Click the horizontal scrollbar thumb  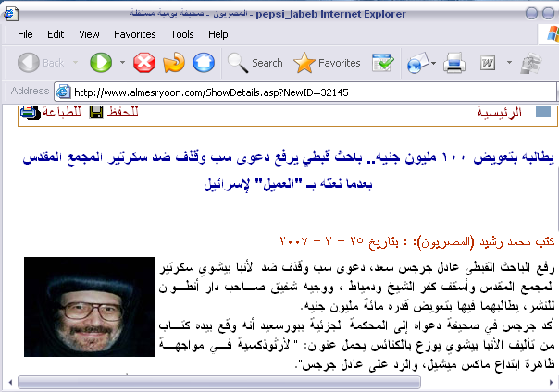219,383
